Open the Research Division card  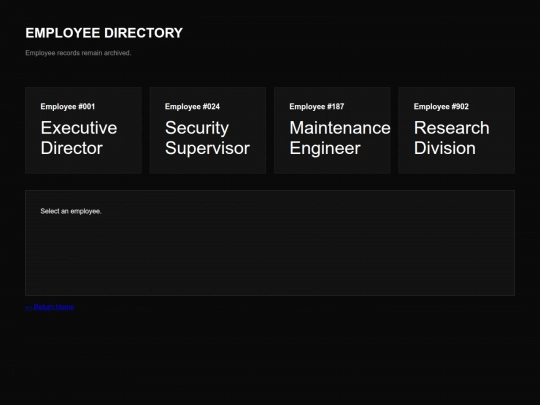click(457, 131)
